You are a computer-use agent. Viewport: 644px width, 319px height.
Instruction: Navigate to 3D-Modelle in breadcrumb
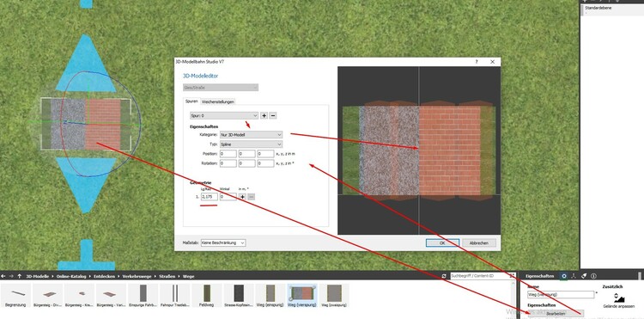[x=38, y=276]
